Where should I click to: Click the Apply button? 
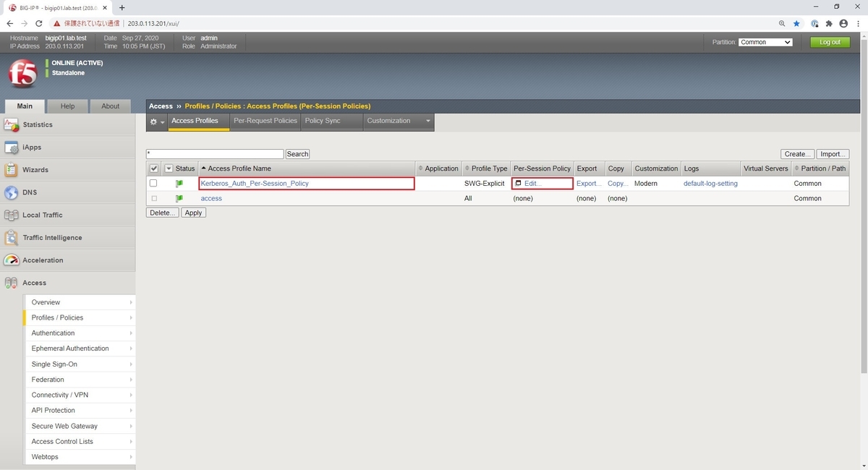(193, 213)
